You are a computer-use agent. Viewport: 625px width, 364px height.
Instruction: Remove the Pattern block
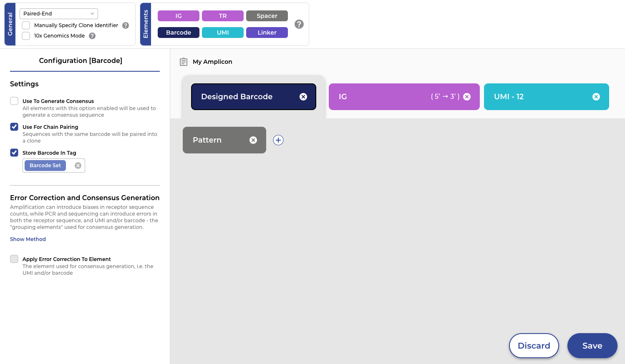(x=253, y=140)
